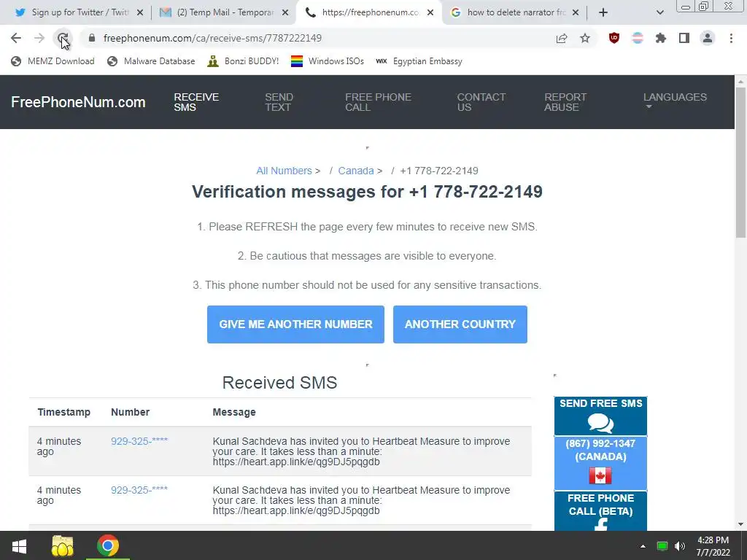Open the share page icon in address bar
Image resolution: width=747 pixels, height=560 pixels.
tap(562, 38)
